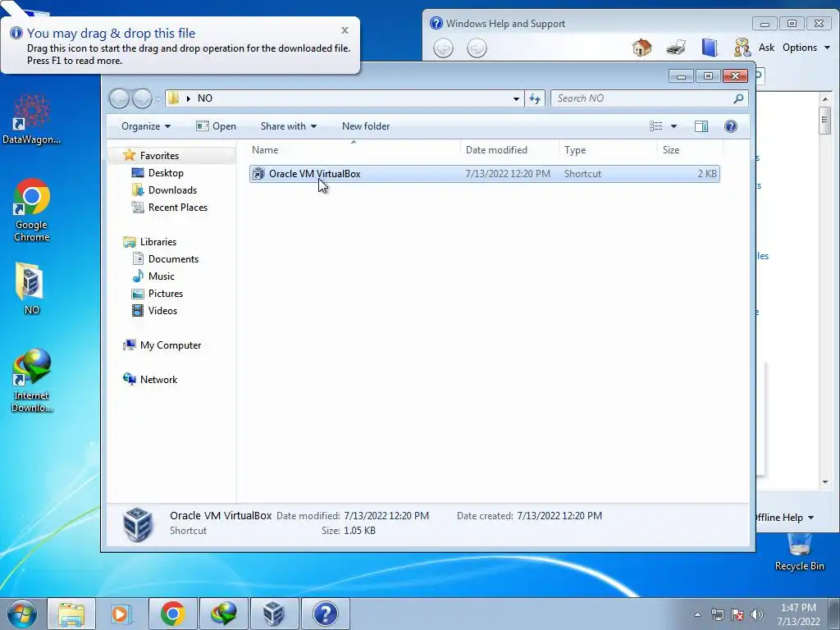Open Help and Support taskbar icon
This screenshot has width=840, height=630.
[325, 614]
